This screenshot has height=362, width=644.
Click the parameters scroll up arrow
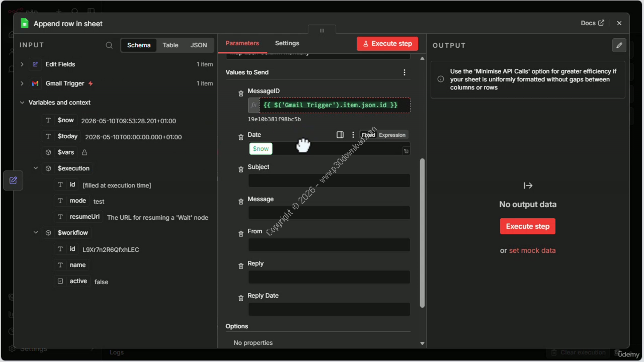[x=422, y=58]
